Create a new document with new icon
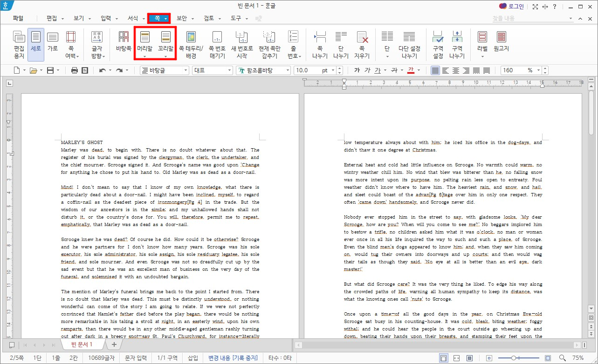 tap(17, 70)
